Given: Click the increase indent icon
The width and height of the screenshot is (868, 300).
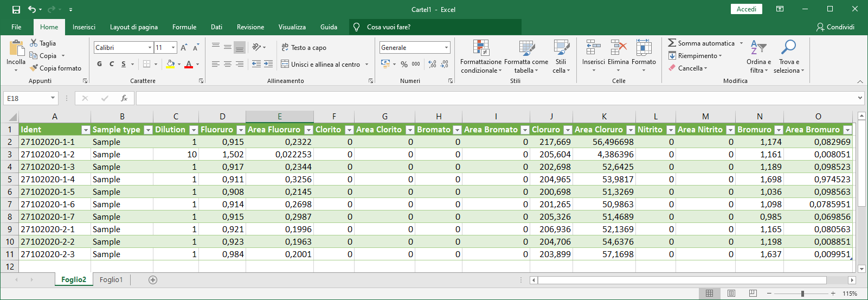Looking at the screenshot, I should [268, 64].
